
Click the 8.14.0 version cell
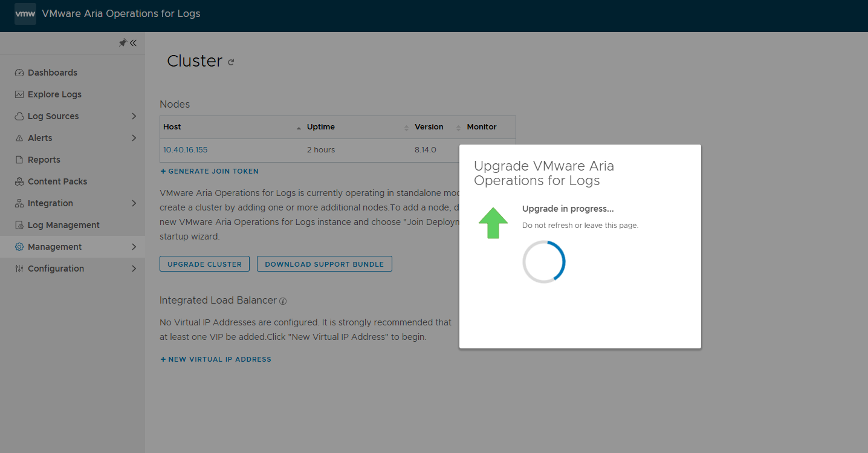426,149
